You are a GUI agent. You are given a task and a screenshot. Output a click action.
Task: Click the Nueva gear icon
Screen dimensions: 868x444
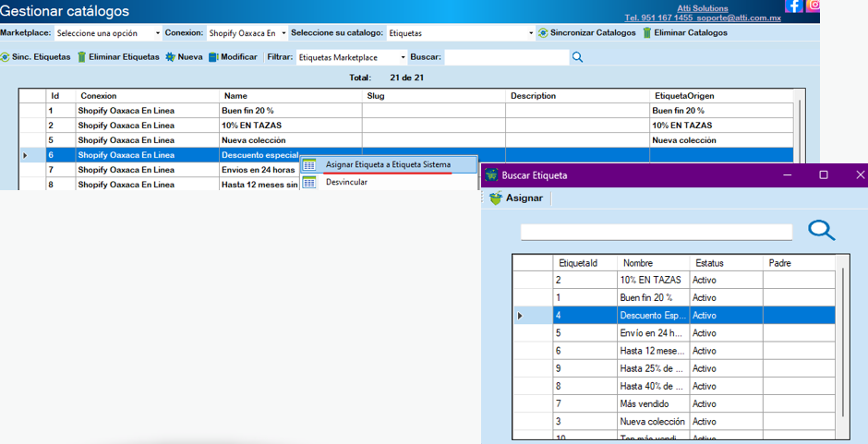[x=170, y=57]
